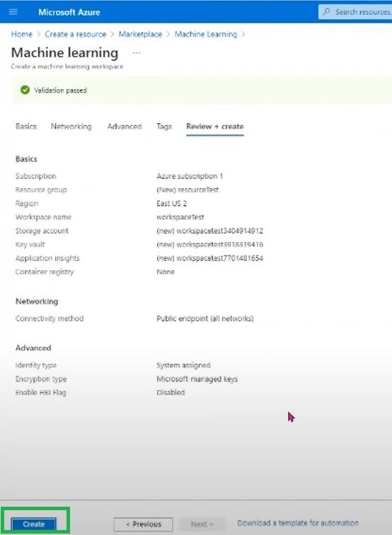Click the green Validation passed checkmark
Image resolution: width=392 pixels, height=535 pixels.
point(25,90)
